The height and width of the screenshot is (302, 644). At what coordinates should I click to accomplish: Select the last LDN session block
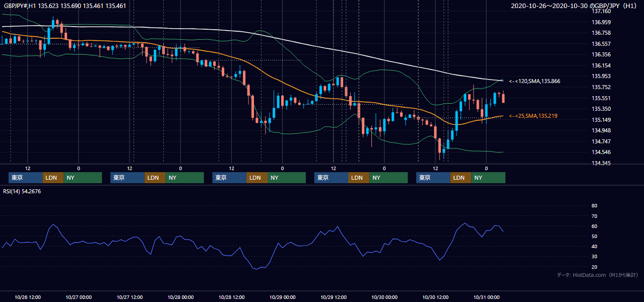click(x=461, y=178)
